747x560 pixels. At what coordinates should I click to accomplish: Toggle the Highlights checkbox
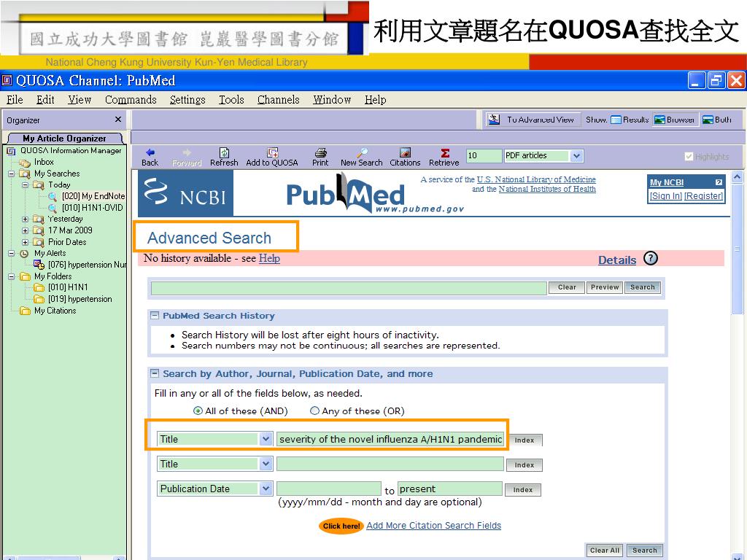tap(689, 157)
